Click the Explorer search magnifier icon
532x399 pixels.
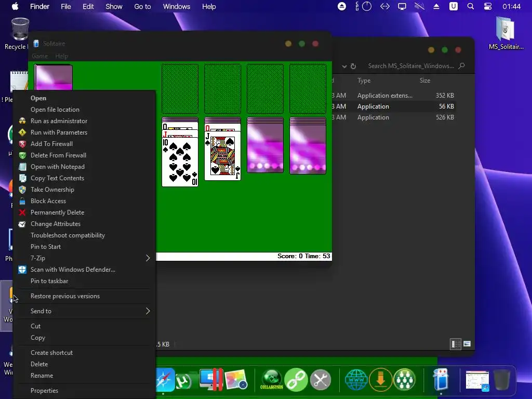pyautogui.click(x=461, y=66)
